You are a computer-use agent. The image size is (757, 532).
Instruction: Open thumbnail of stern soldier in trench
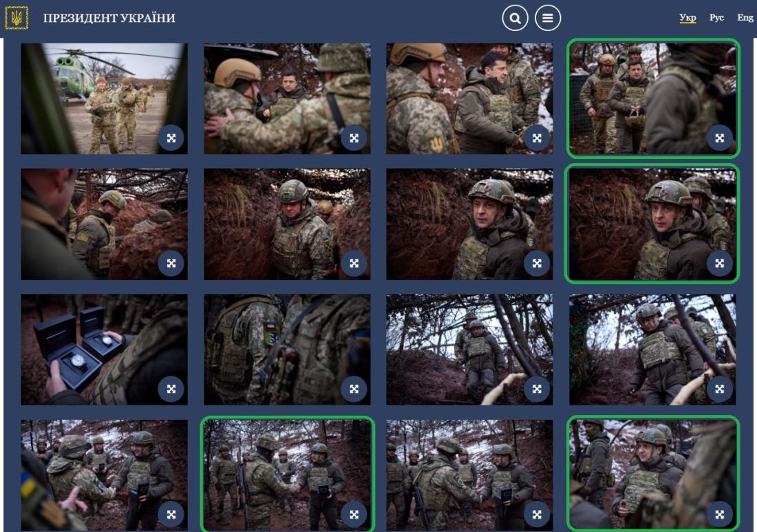pyautogui.click(x=287, y=224)
